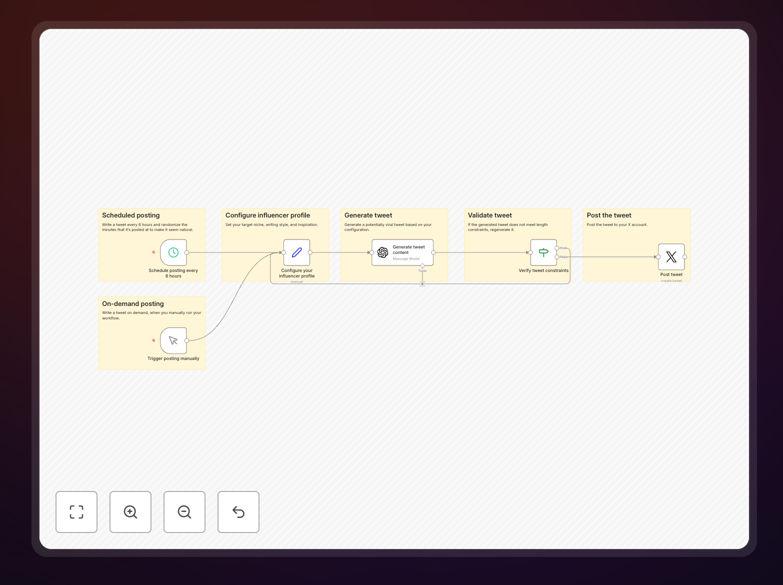The width and height of the screenshot is (783, 585).
Task: Click the 'Post the tweet to your X account' description
Action: tap(617, 225)
